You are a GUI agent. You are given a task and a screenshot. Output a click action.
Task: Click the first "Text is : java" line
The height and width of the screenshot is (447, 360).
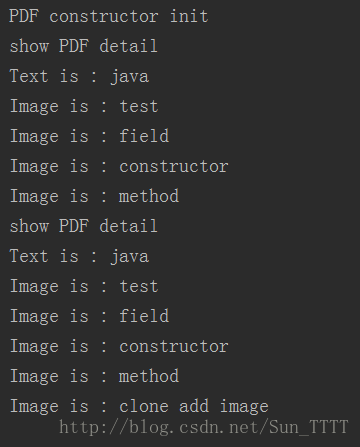[x=79, y=77]
